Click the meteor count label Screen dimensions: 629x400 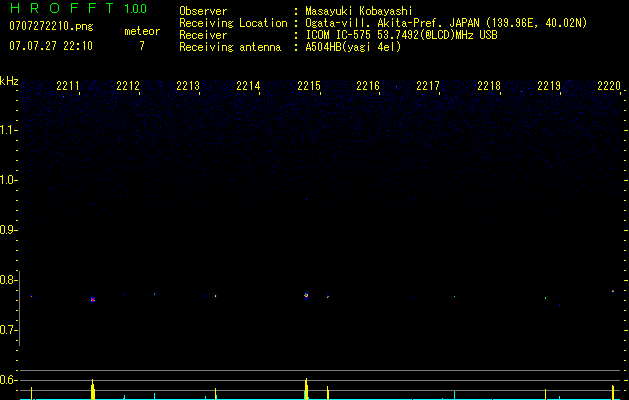pyautogui.click(x=142, y=31)
